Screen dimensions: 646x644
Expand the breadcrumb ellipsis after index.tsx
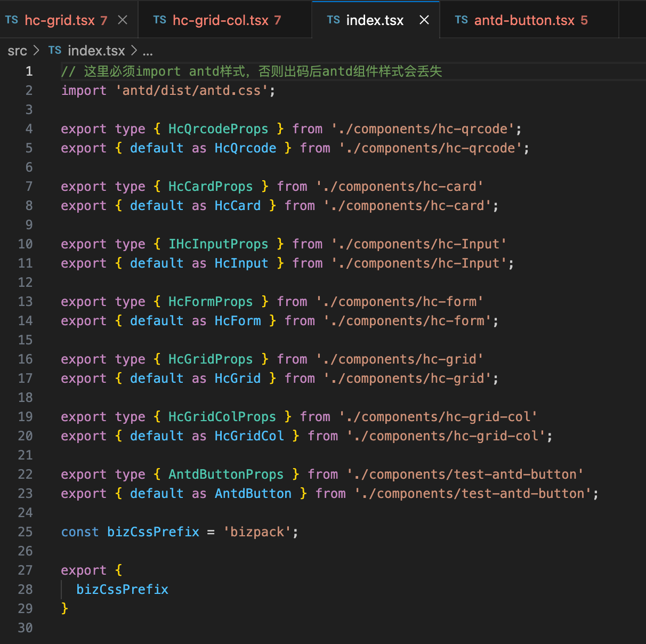(x=148, y=51)
